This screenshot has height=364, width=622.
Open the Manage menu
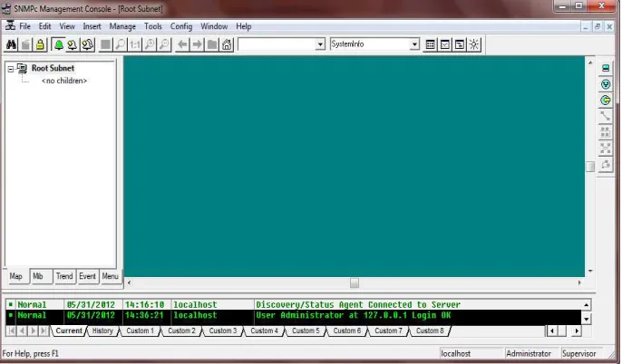[122, 26]
